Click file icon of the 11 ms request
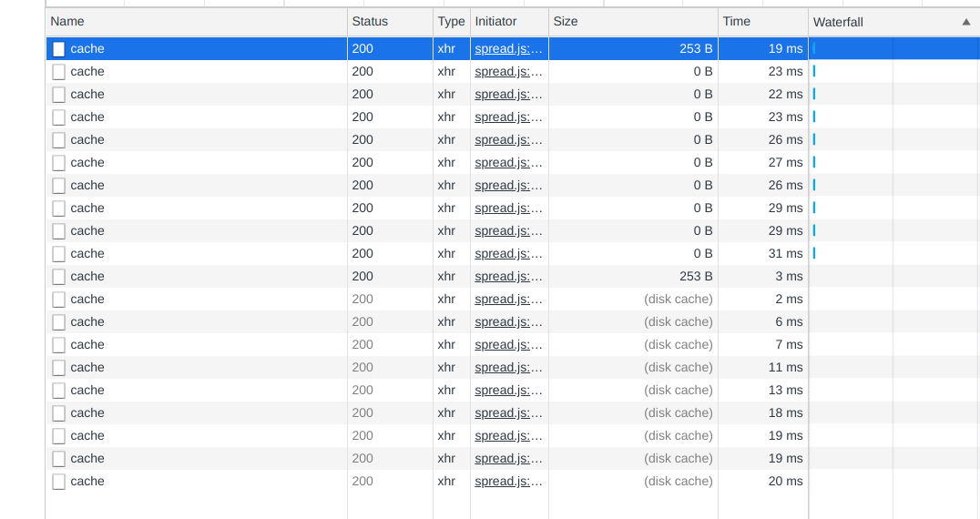The height and width of the screenshot is (519, 980). coord(59,368)
